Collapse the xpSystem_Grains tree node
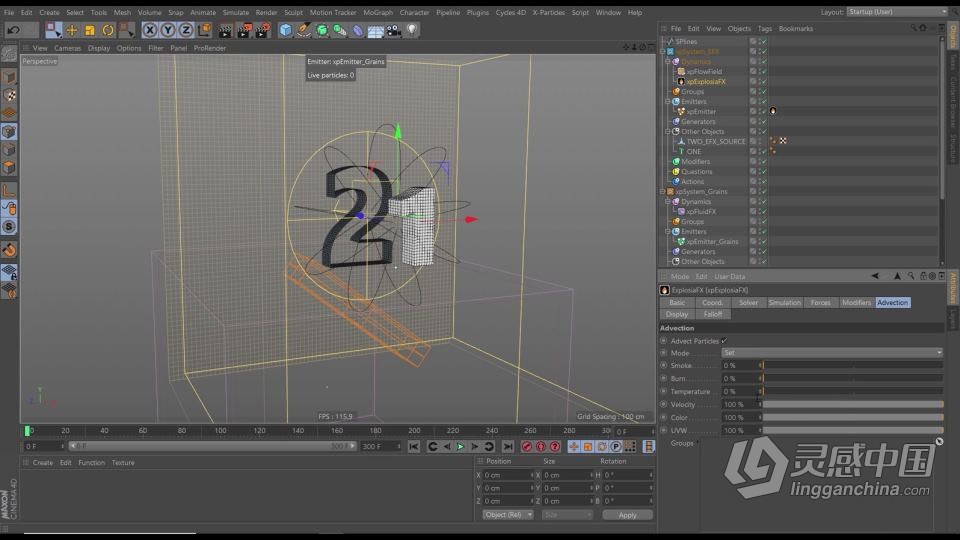Viewport: 960px width, 540px height. point(662,192)
